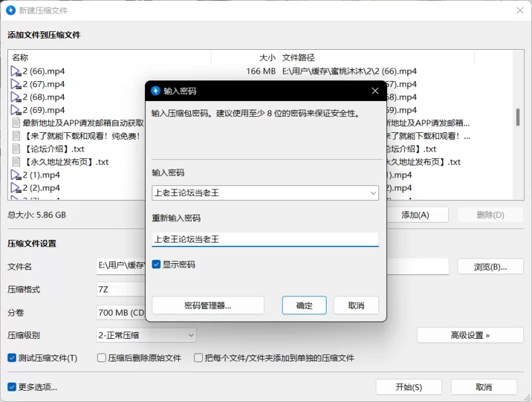Uncheck the 显示密码 checkbox
Viewport: 532px width, 402px height.
tap(156, 264)
